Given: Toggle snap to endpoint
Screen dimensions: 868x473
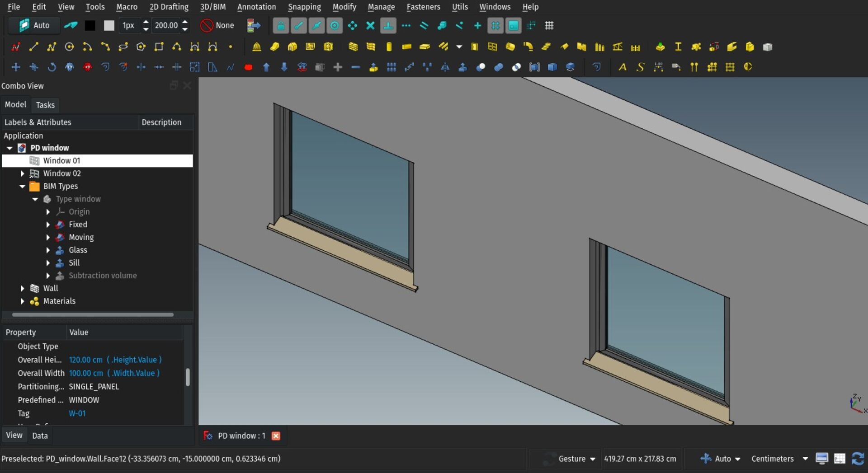Looking at the screenshot, I should pyautogui.click(x=299, y=26).
